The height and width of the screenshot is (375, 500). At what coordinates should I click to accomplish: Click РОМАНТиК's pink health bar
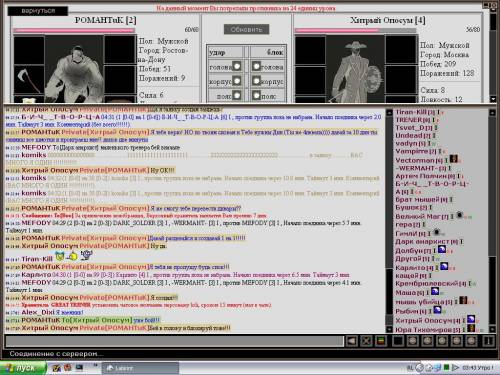point(74,30)
